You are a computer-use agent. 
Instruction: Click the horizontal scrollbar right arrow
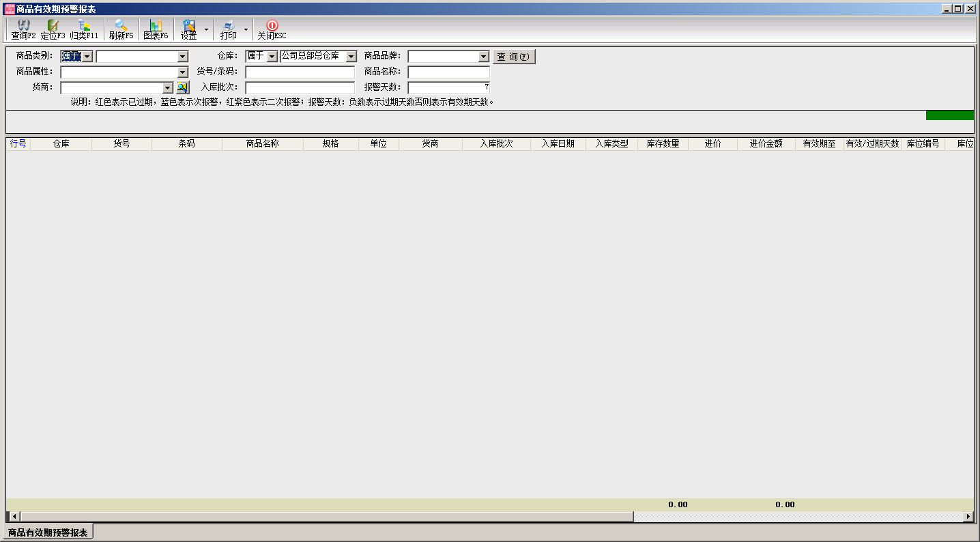(968, 517)
